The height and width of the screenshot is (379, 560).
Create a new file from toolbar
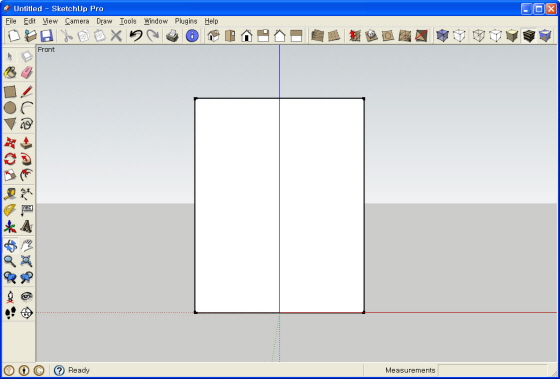coord(14,36)
